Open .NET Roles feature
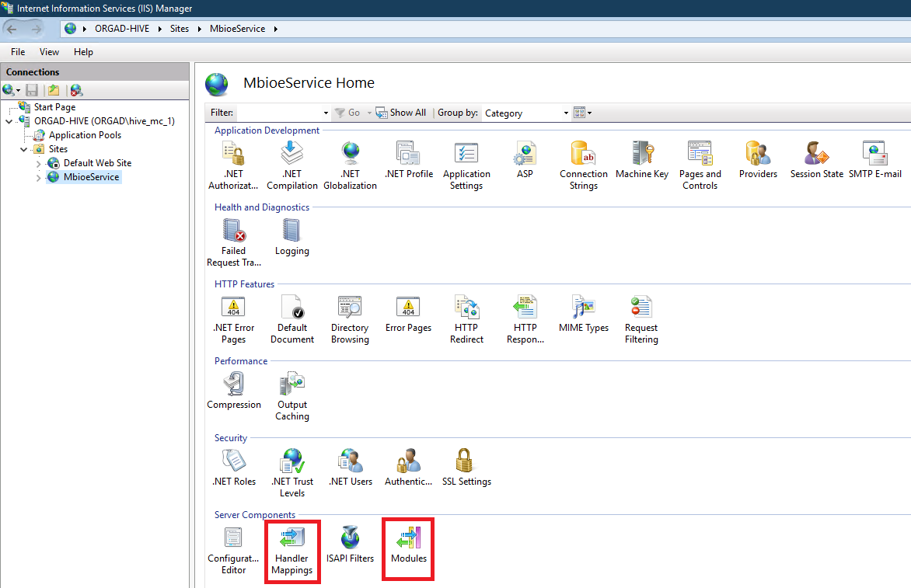The height and width of the screenshot is (588, 911). [x=233, y=468]
